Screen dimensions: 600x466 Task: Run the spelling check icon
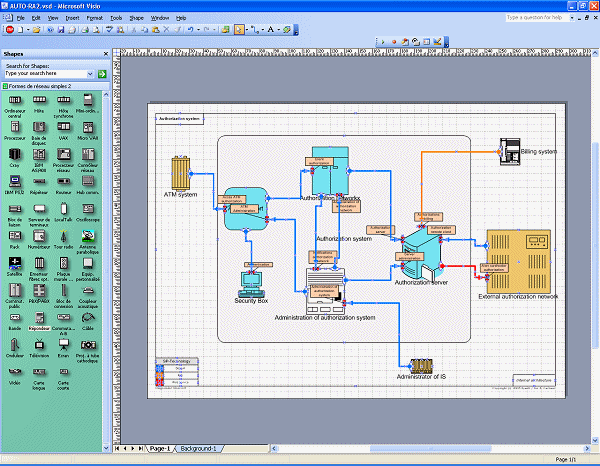pyautogui.click(x=109, y=29)
